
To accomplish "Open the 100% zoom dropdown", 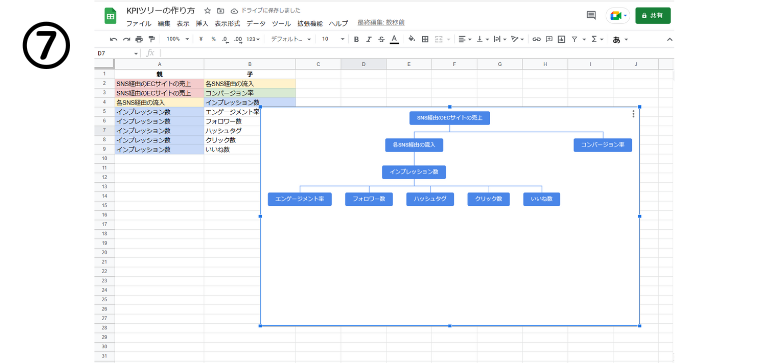I will [x=177, y=39].
